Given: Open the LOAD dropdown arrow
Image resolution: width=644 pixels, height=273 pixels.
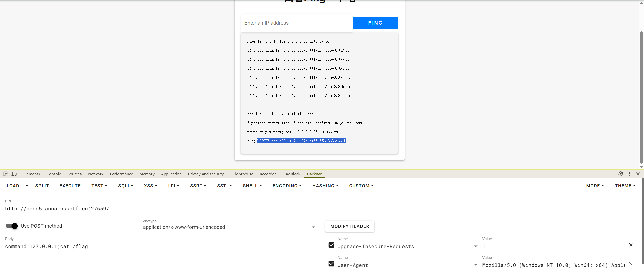Looking at the screenshot, I should tap(27, 186).
